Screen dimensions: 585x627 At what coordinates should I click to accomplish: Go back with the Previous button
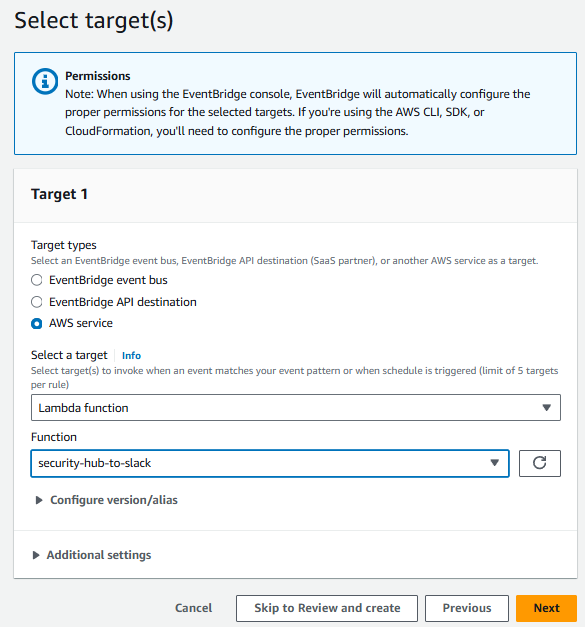[x=467, y=608]
